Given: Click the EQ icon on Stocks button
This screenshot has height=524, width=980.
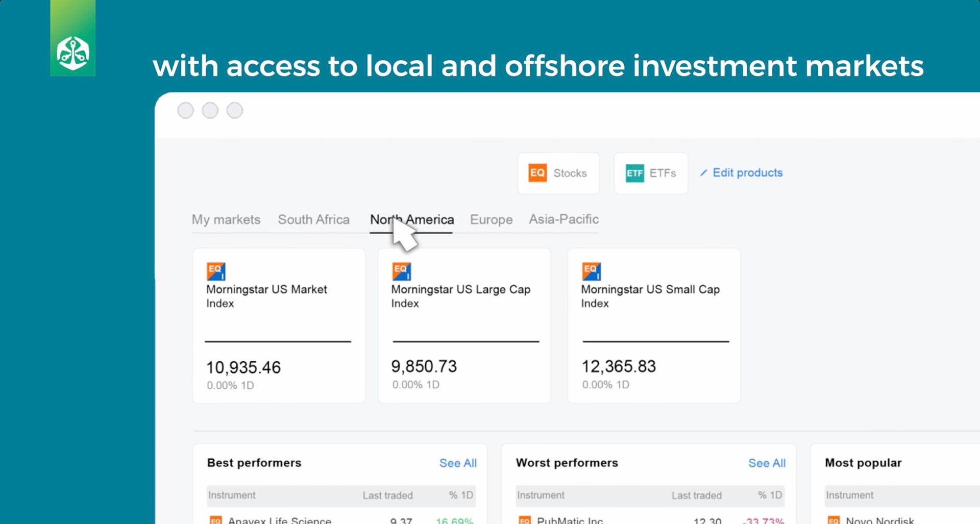Looking at the screenshot, I should (537, 173).
